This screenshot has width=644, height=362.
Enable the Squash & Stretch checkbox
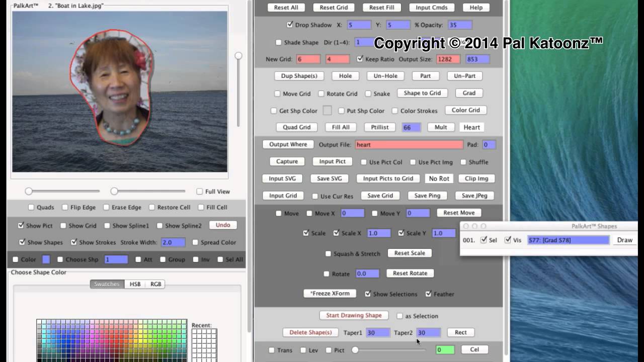[328, 254]
